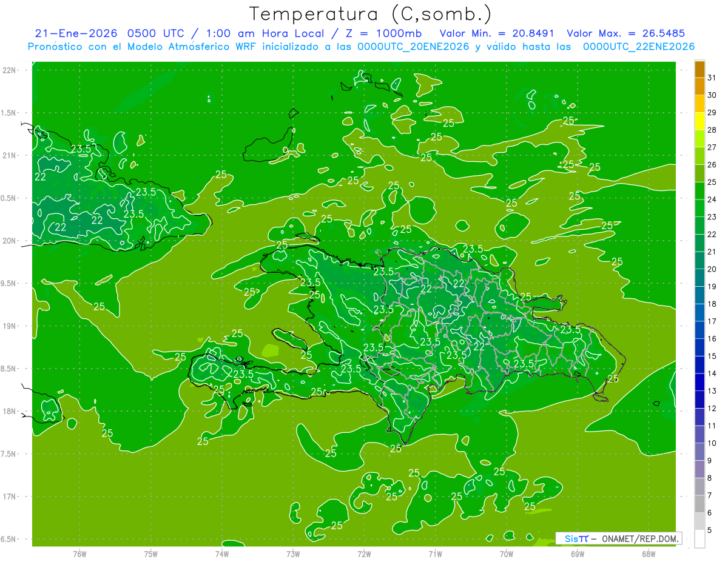Click the purple legend swatch between 9 and 10
The height and width of the screenshot is (562, 728).
[699, 452]
